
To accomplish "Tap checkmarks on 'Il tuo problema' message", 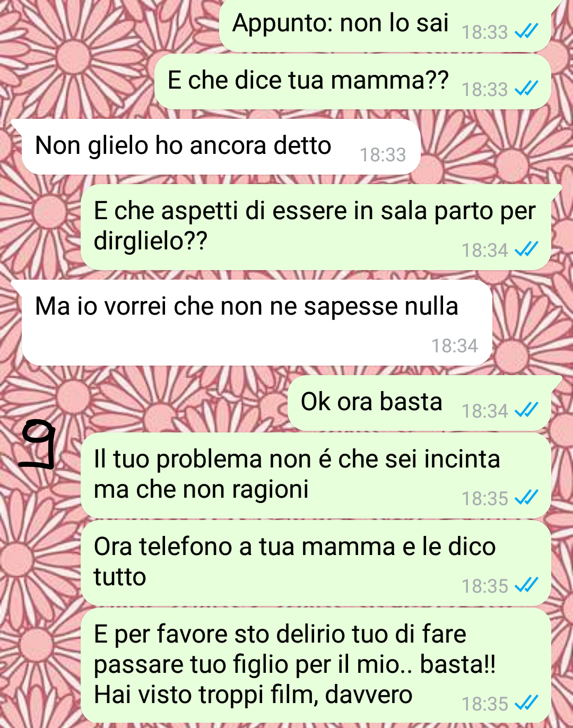I will click(526, 498).
